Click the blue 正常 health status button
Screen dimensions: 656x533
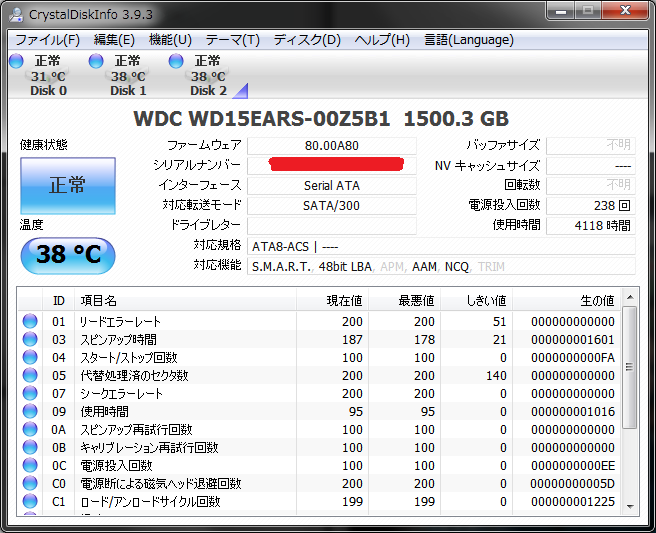(x=68, y=186)
